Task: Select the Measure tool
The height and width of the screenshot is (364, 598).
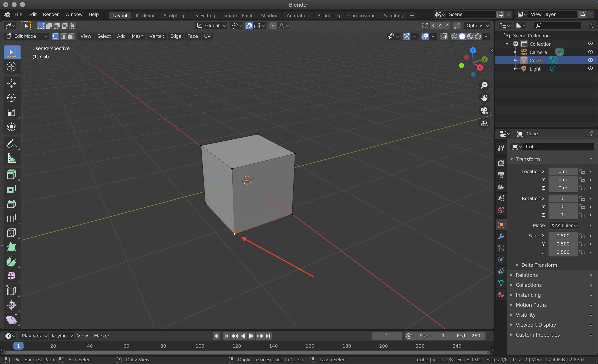Action: 11,158
